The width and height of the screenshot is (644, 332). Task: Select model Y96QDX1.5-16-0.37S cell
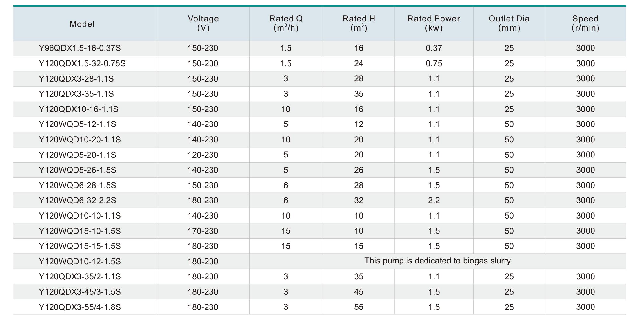click(x=80, y=48)
